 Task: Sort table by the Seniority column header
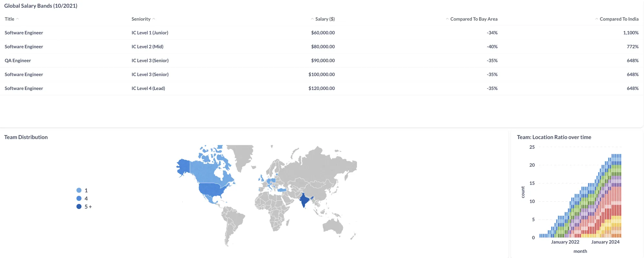click(141, 19)
